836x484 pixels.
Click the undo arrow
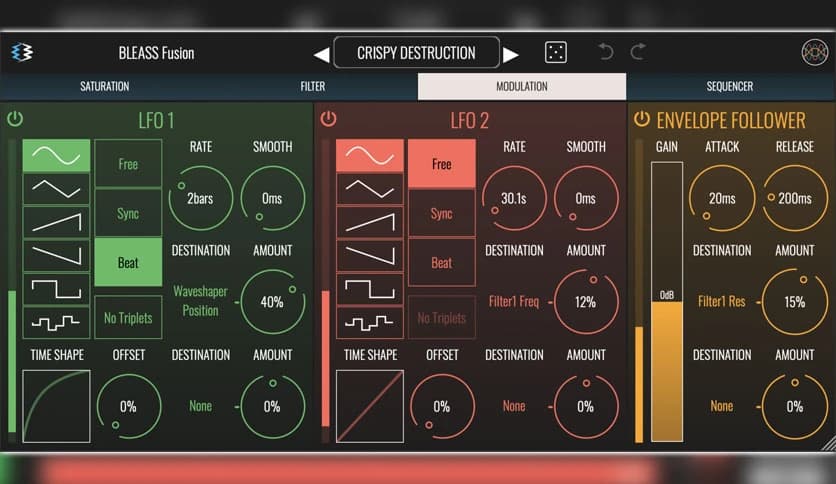606,52
